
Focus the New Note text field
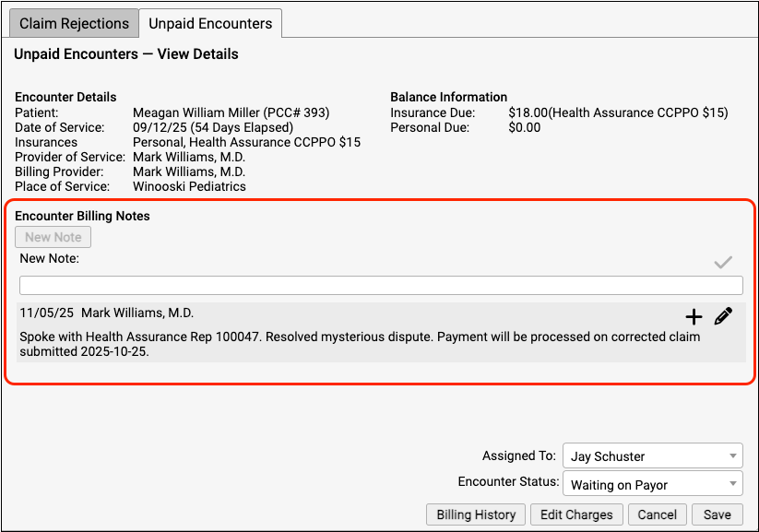[x=381, y=285]
